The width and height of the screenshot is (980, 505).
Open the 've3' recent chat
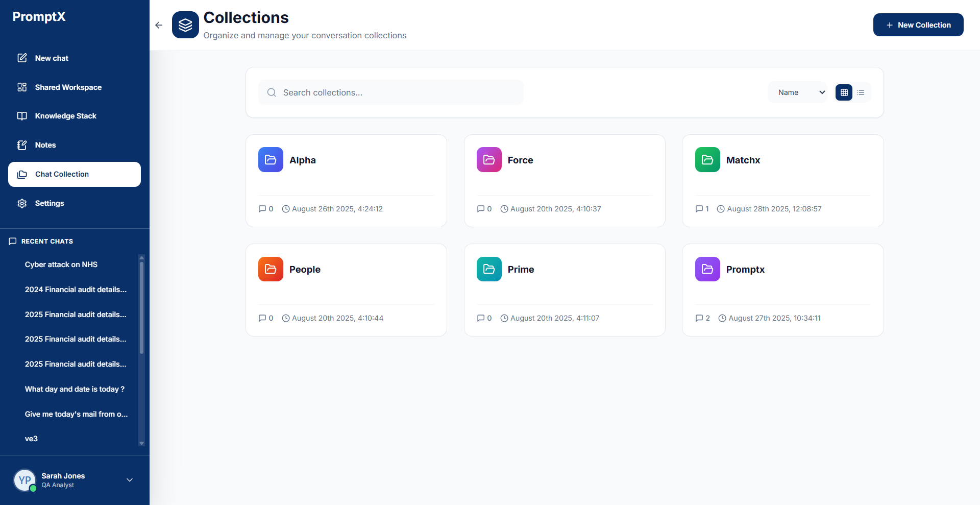click(31, 439)
